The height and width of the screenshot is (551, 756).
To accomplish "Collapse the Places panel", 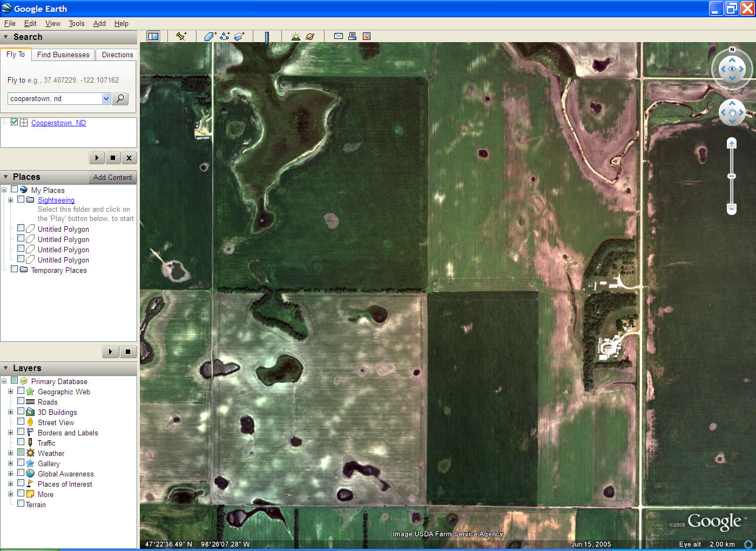I will [6, 177].
